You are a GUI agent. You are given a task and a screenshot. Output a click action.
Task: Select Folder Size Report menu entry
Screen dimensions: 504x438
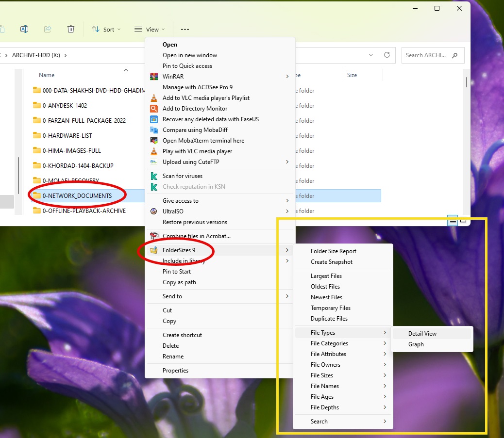point(333,251)
